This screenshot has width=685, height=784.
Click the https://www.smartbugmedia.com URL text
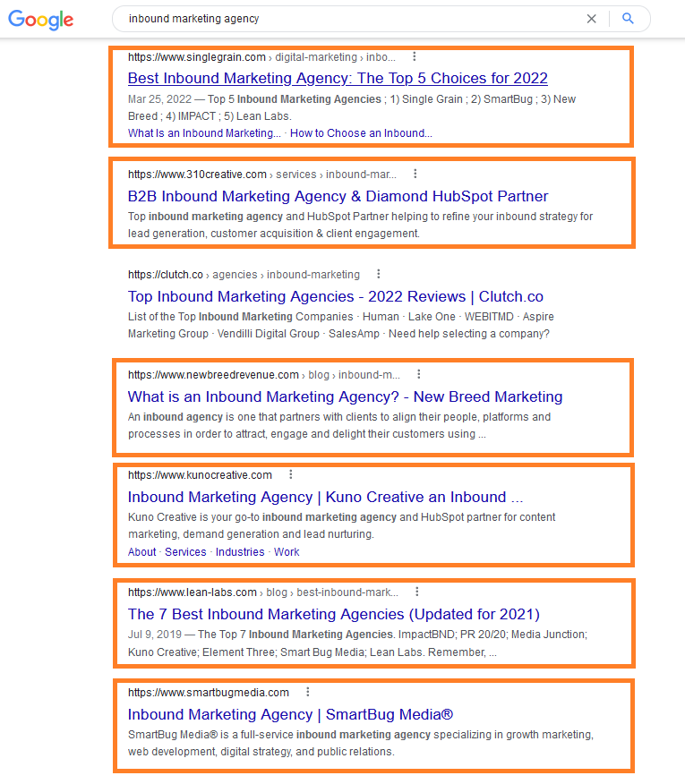209,693
